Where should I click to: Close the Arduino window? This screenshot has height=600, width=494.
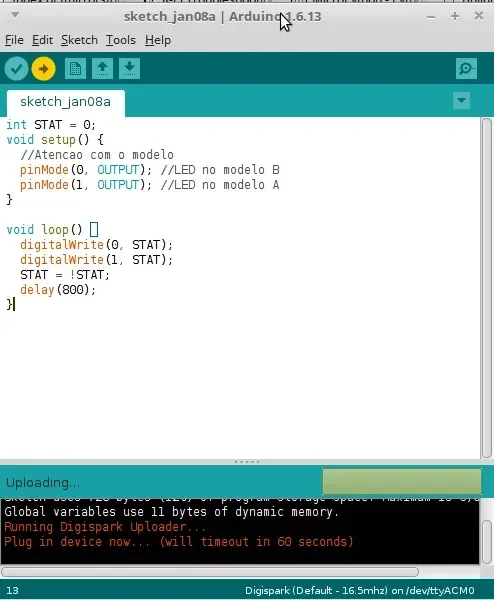[479, 16]
